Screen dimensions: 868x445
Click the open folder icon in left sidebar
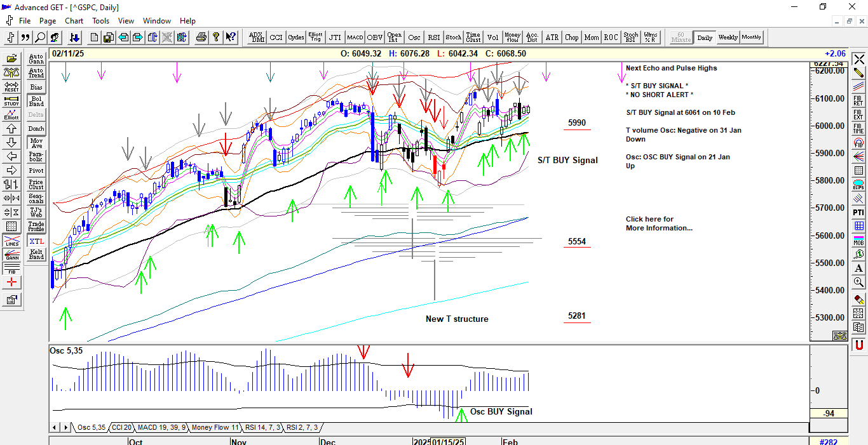11,56
